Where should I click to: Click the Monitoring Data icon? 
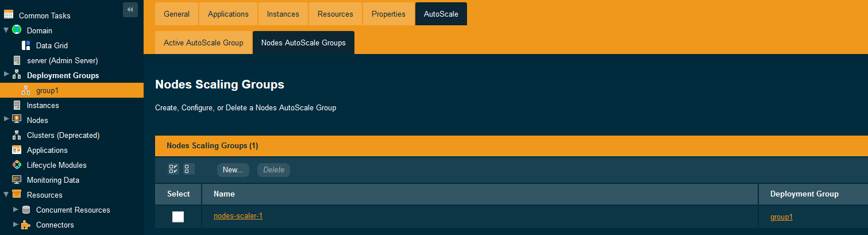(x=17, y=180)
